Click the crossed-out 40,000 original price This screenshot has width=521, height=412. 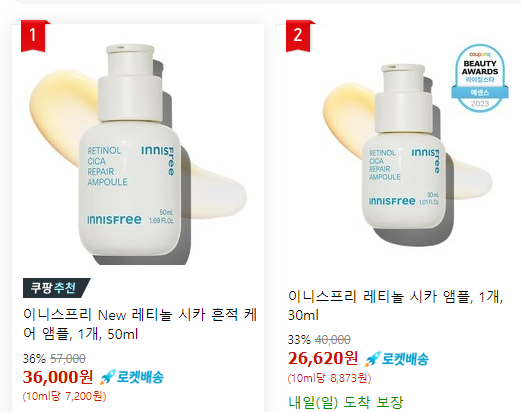[x=333, y=340]
